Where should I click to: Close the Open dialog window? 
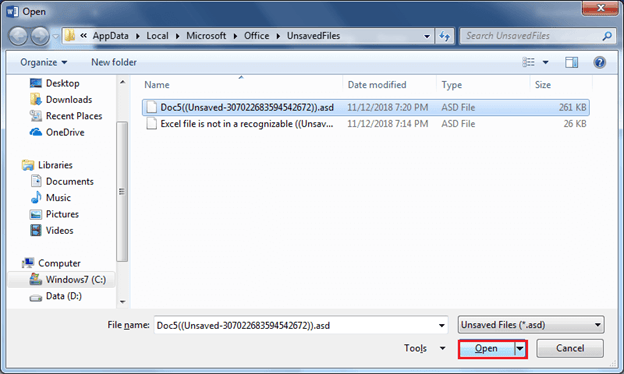(x=601, y=8)
